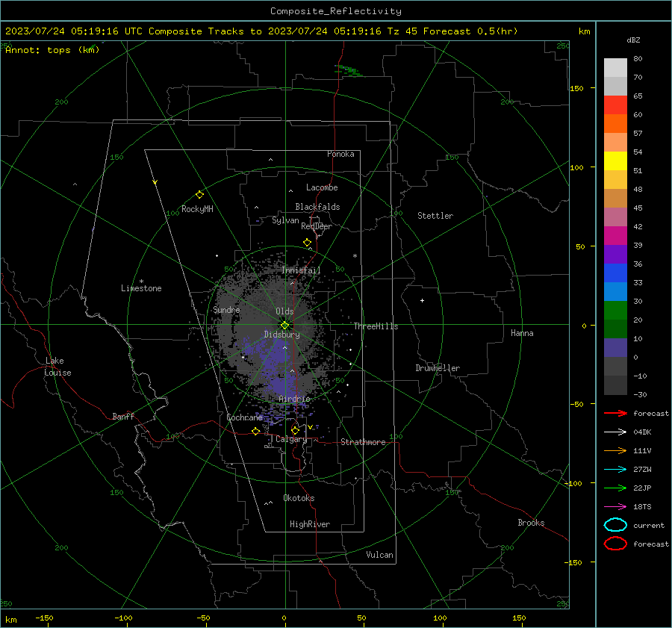Screen dimensions: 672x628
Task: Click the yellow diamond marker above Calgary
Action: click(295, 430)
